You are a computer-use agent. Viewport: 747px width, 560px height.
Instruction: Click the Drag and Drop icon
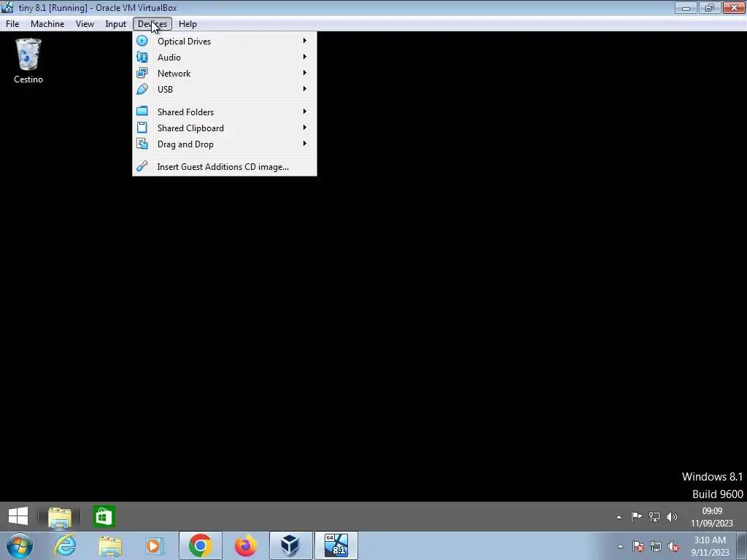(x=142, y=144)
